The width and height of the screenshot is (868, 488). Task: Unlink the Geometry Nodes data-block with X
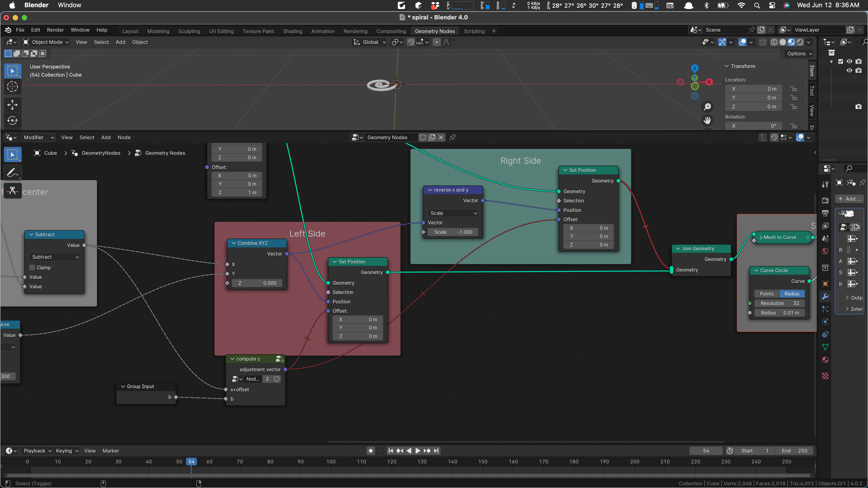pos(441,137)
